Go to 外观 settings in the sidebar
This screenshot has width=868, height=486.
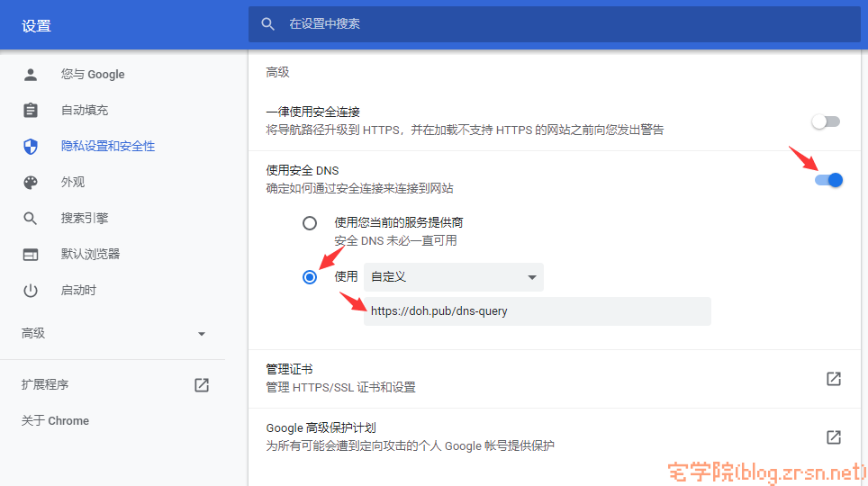tap(73, 183)
